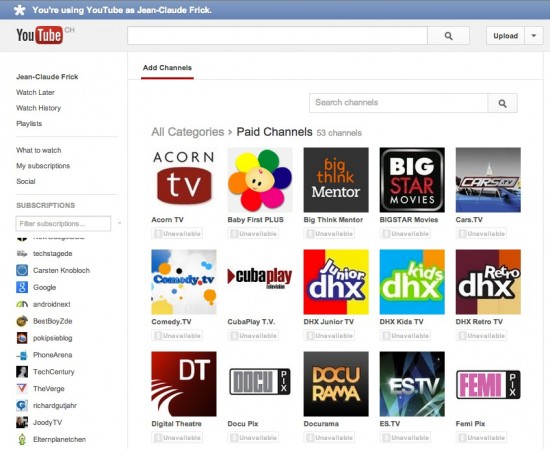Click Unavailable button under Big Think Mentor

(x=329, y=234)
